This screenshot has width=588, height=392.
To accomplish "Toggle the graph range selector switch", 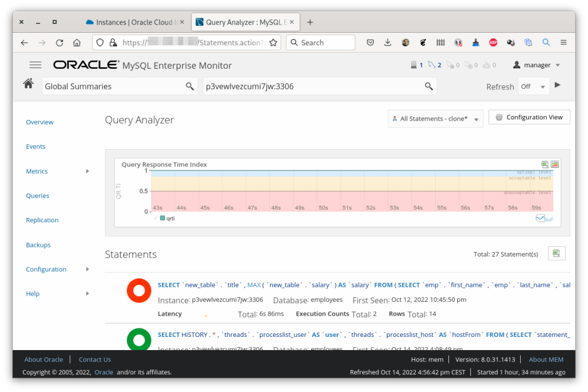I will click(x=544, y=218).
